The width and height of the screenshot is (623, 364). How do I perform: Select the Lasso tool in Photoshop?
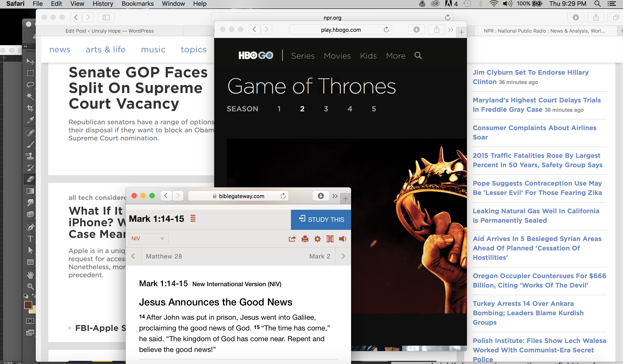(x=30, y=85)
